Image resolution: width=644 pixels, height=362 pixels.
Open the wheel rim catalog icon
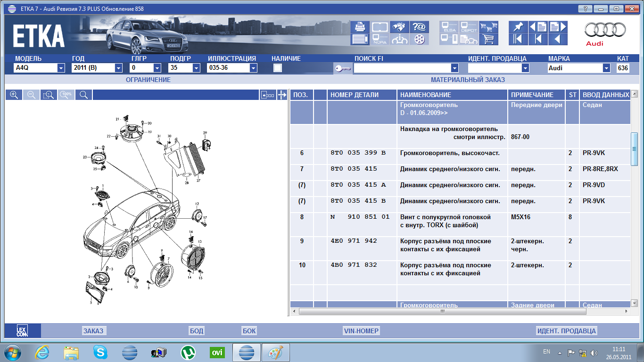pos(419,39)
